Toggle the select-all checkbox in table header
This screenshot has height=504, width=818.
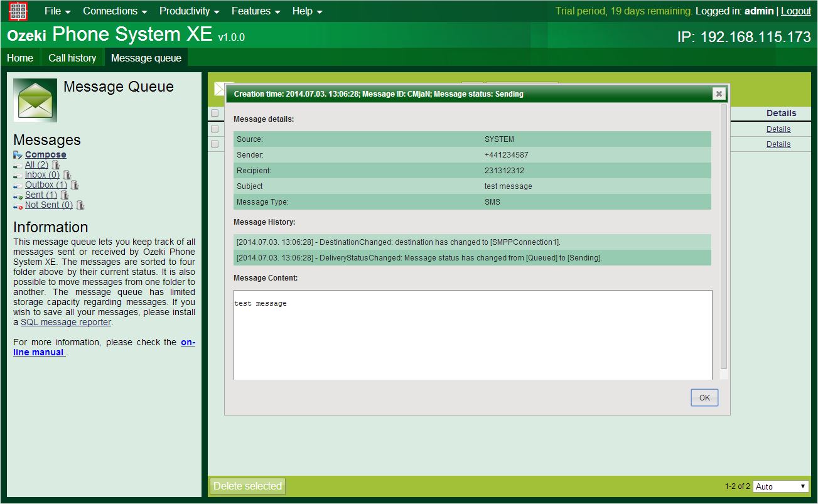(215, 114)
